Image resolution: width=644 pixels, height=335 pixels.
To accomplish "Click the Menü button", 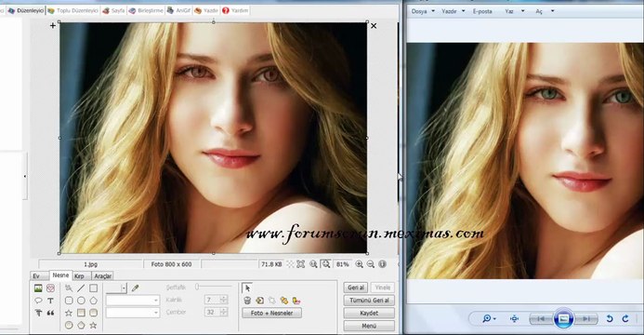I will tap(369, 326).
